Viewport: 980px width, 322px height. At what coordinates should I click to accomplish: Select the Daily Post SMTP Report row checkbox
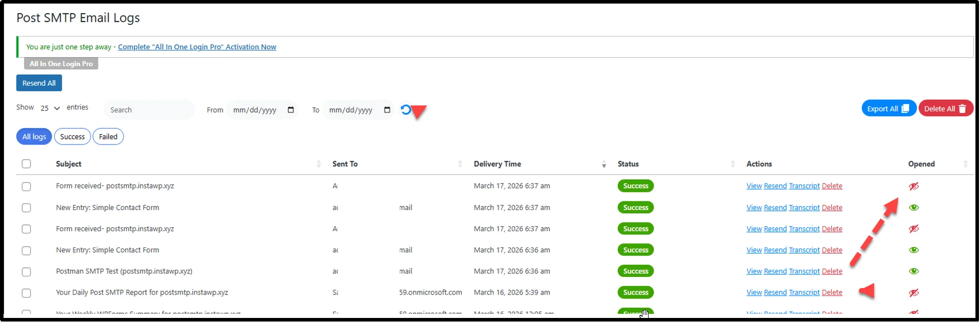click(26, 293)
